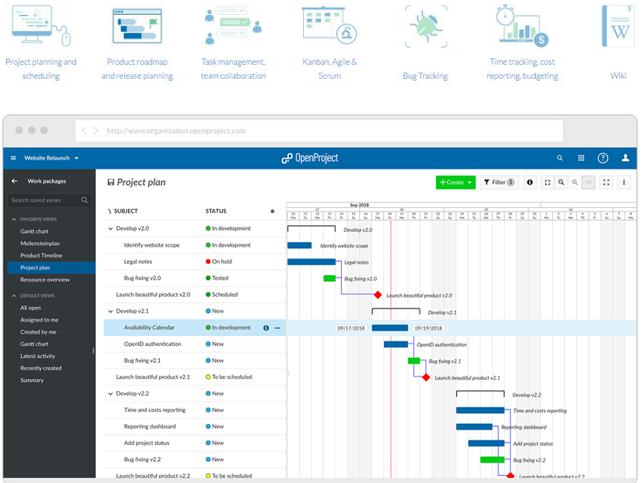Open the Website Relaunch project dropdown
642x483 pixels.
click(51, 158)
